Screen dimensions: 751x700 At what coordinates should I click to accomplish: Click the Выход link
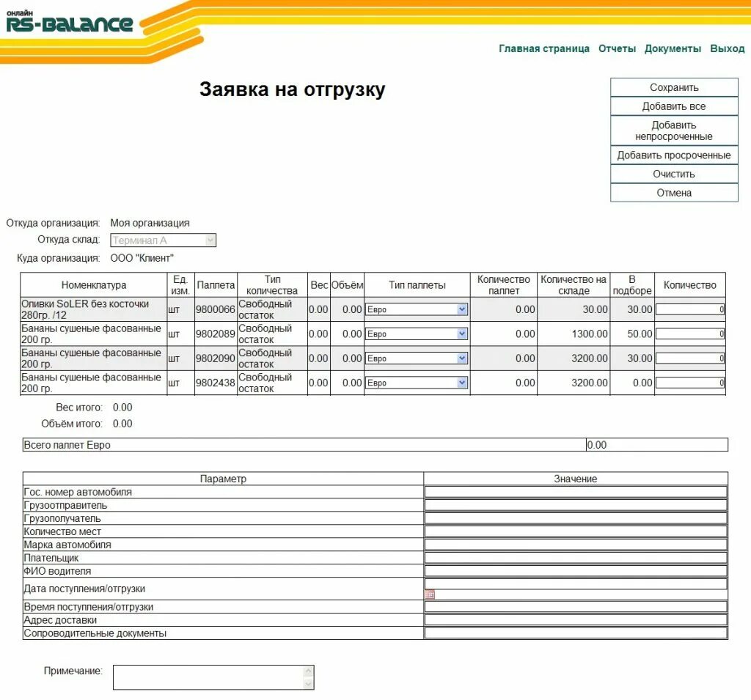(x=727, y=48)
